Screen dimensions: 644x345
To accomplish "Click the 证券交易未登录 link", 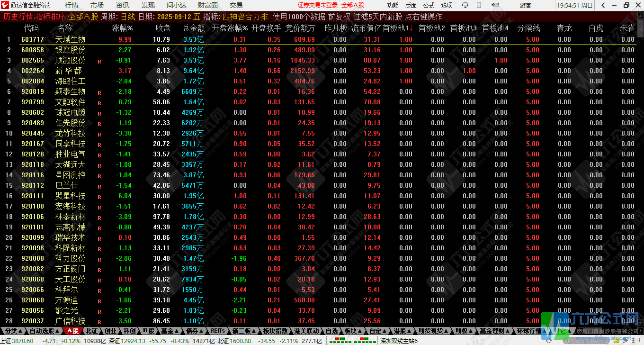I will (x=318, y=5).
